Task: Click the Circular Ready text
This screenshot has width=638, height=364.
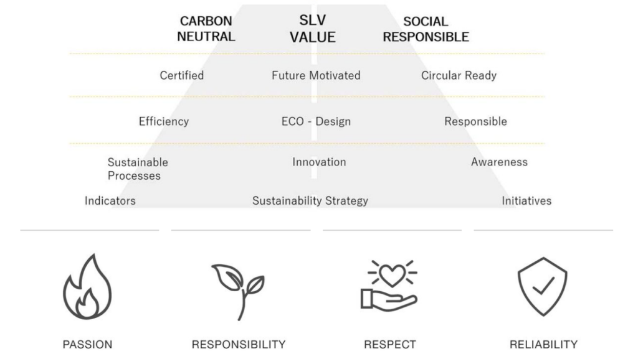Action: click(459, 75)
